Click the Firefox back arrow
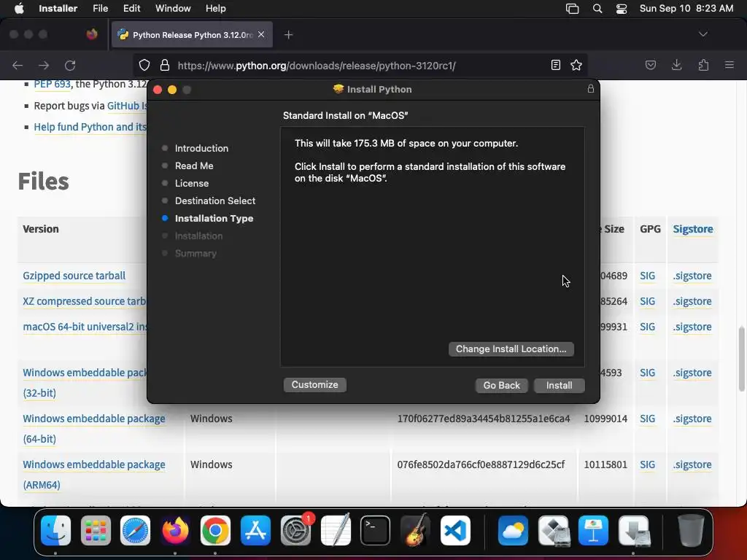The width and height of the screenshot is (747, 560). pyautogui.click(x=18, y=65)
